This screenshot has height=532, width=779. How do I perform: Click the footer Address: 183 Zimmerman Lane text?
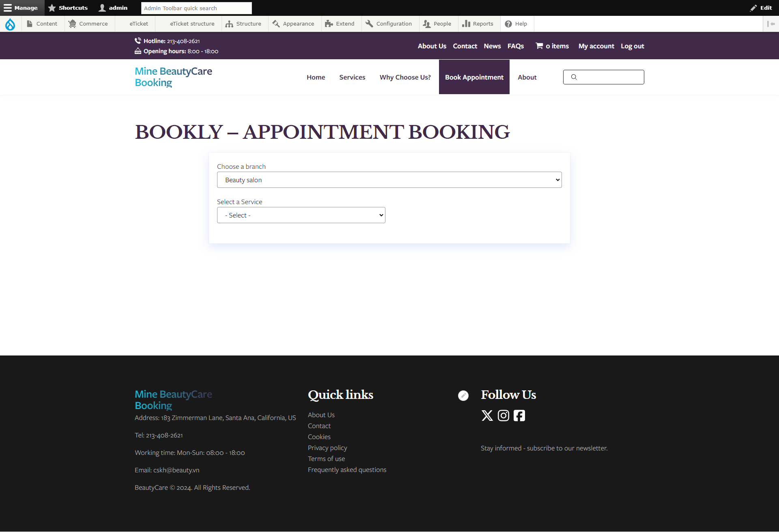pos(215,418)
